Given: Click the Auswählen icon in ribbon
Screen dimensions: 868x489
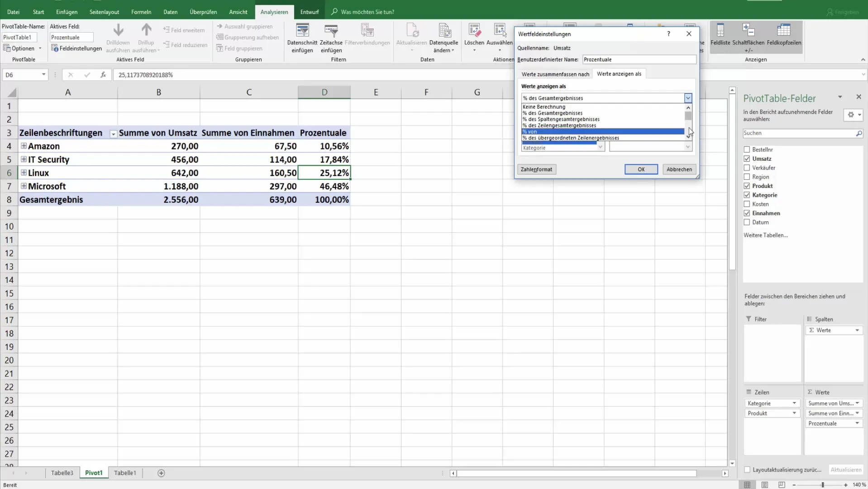Looking at the screenshot, I should (500, 30).
